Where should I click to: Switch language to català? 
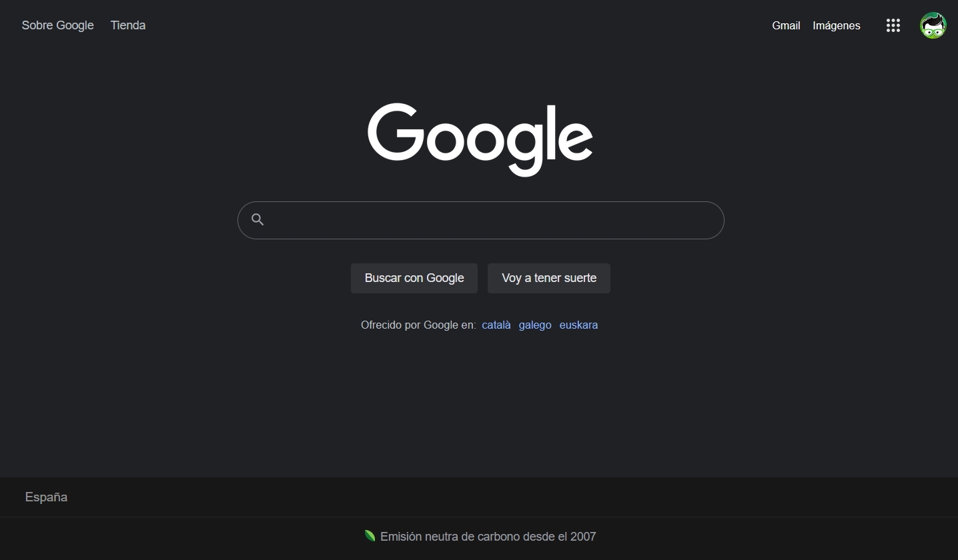[496, 325]
